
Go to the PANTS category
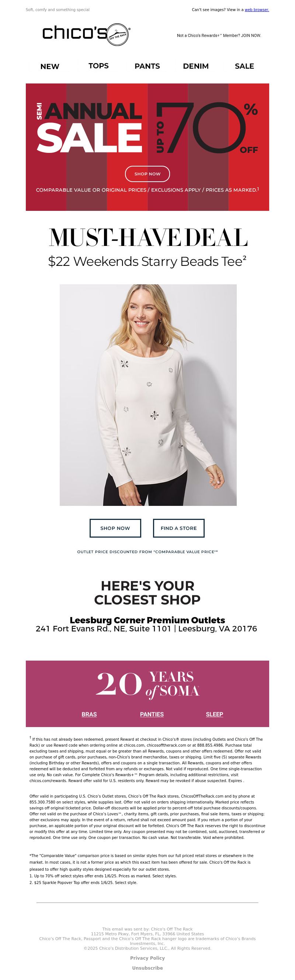pos(147,66)
